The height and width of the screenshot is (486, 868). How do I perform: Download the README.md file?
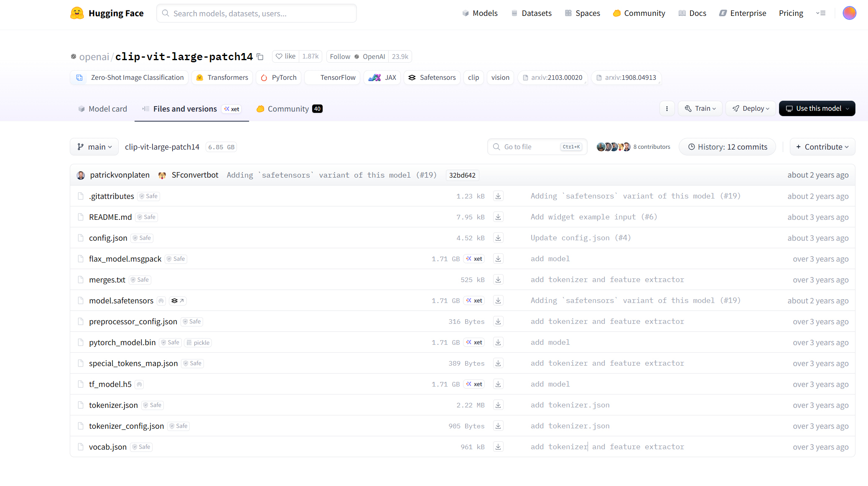point(498,217)
